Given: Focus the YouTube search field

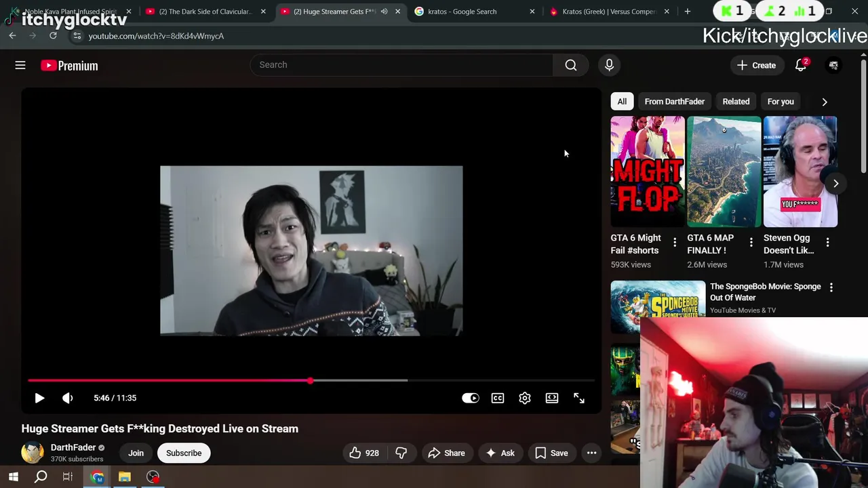Looking at the screenshot, I should coord(401,65).
